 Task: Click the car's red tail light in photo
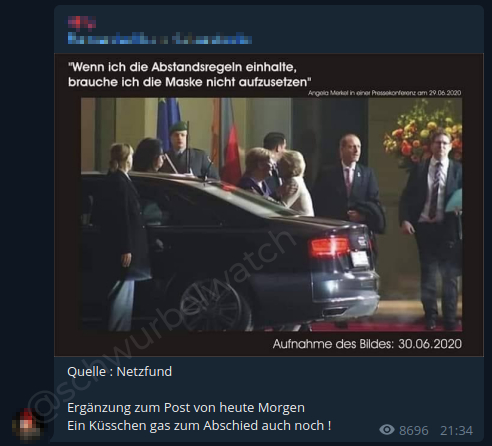[x=329, y=248]
